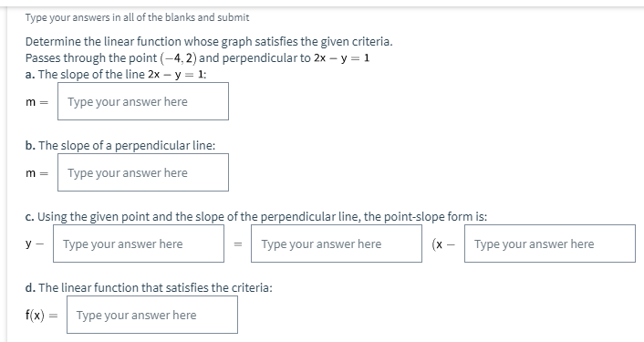Focus the blank after 'y −' in part c

pos(139,244)
